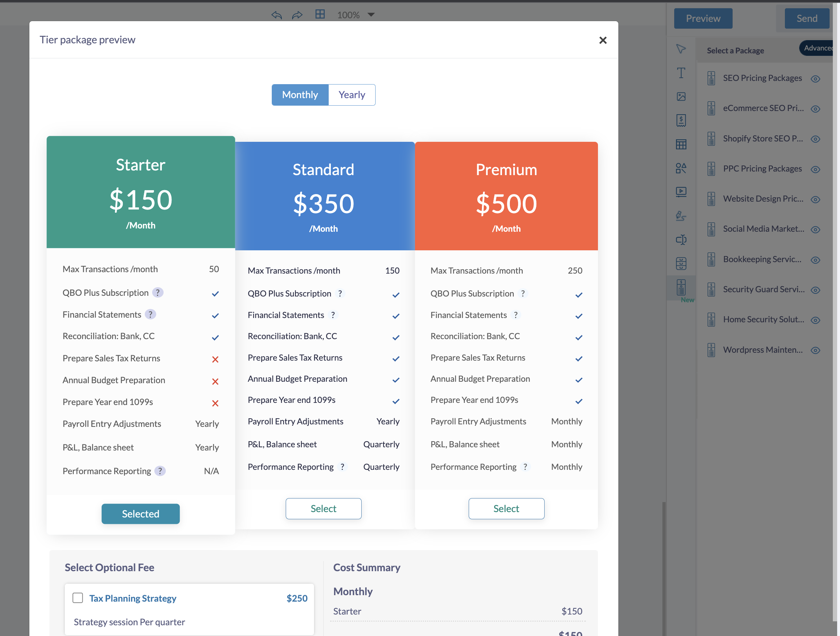
Task: Select the Premium package
Action: pyautogui.click(x=506, y=509)
